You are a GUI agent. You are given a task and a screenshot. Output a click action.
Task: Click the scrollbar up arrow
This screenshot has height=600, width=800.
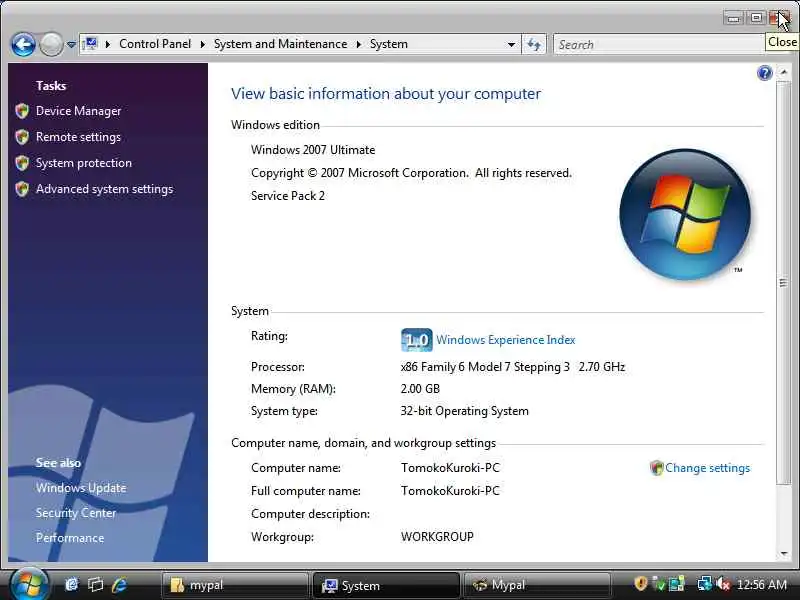784,72
